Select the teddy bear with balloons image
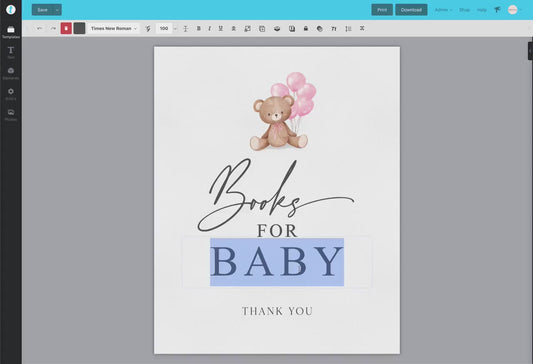This screenshot has width=533, height=364. click(x=283, y=111)
